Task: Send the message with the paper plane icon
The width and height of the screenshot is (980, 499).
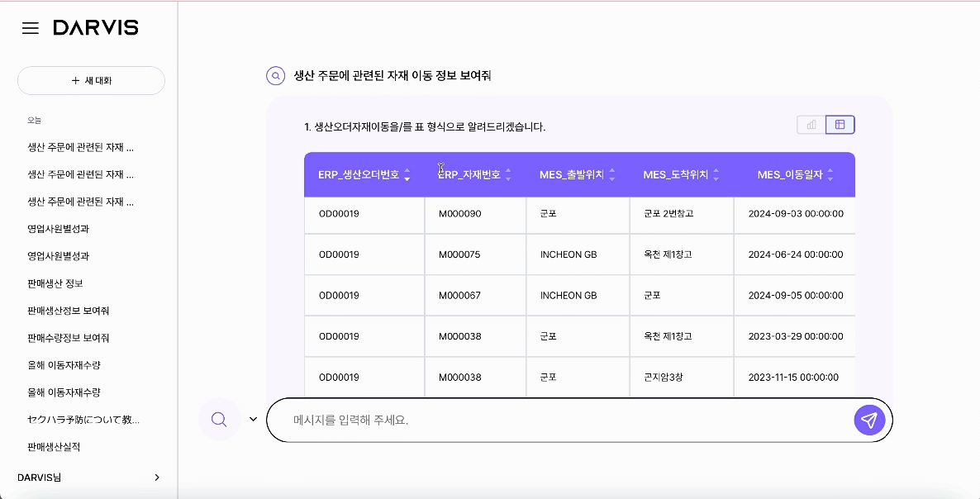Action: click(x=868, y=420)
